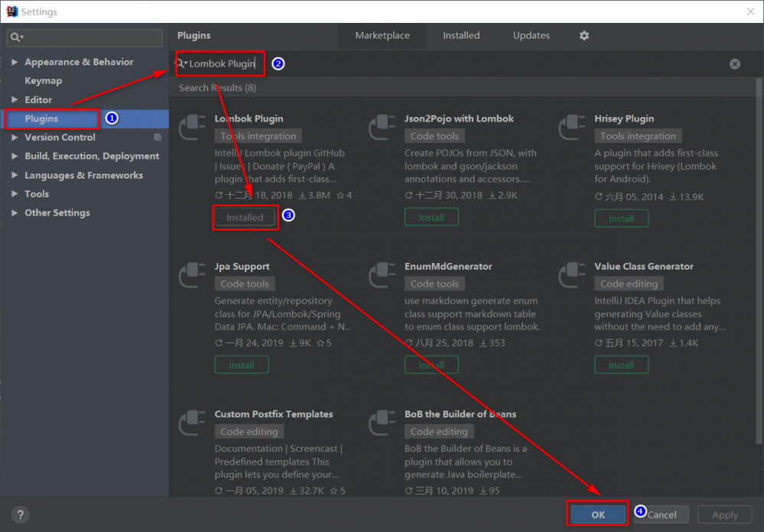Click Tools integration tag under Lombok Plugin
Viewport: 764px width, 532px height.
[258, 136]
